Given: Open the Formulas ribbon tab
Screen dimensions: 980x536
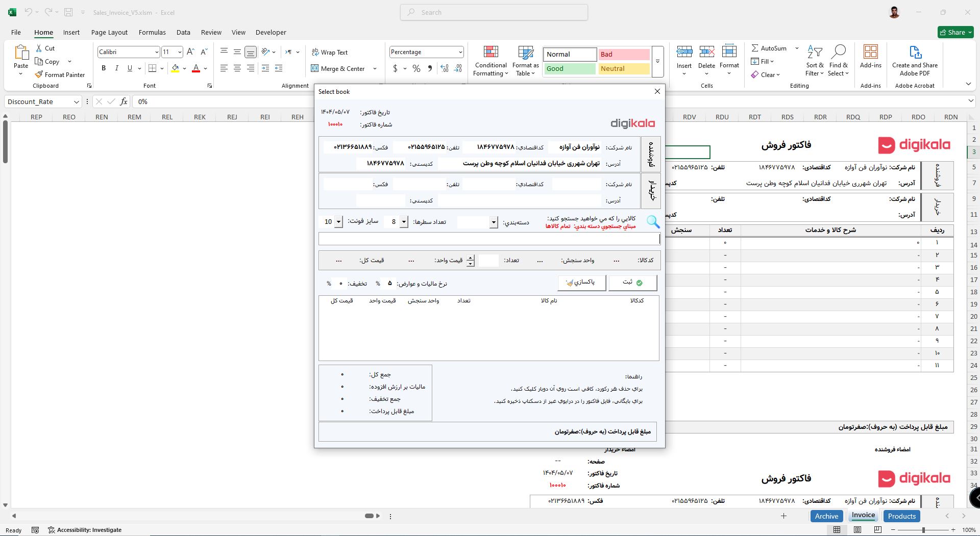Looking at the screenshot, I should [152, 32].
